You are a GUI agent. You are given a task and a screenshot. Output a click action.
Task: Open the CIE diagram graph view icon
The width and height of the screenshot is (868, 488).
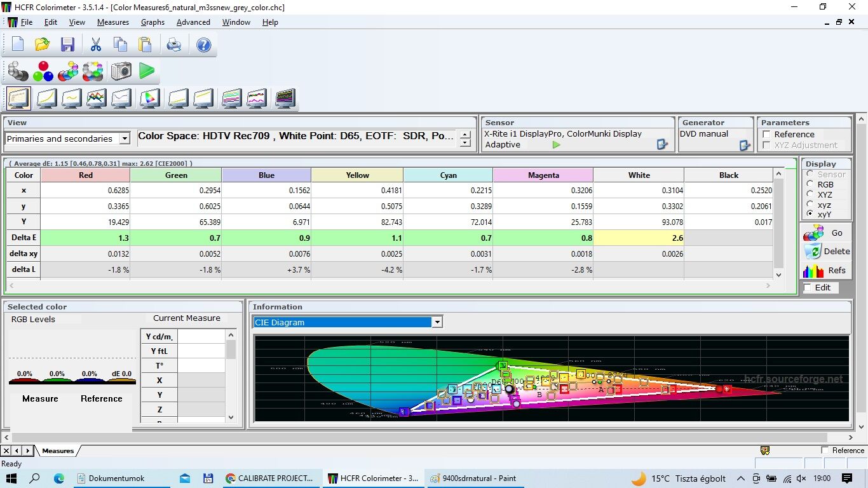(149, 98)
